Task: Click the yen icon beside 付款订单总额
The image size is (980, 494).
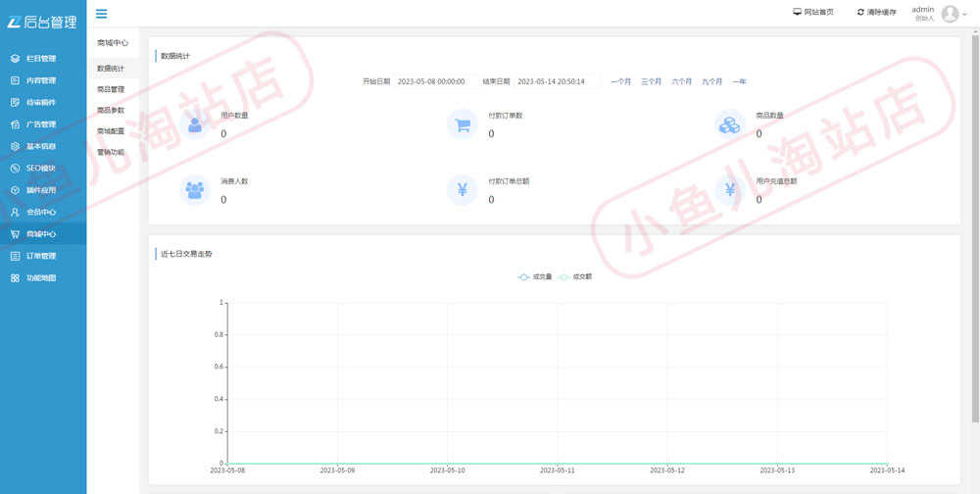Action: click(x=463, y=190)
